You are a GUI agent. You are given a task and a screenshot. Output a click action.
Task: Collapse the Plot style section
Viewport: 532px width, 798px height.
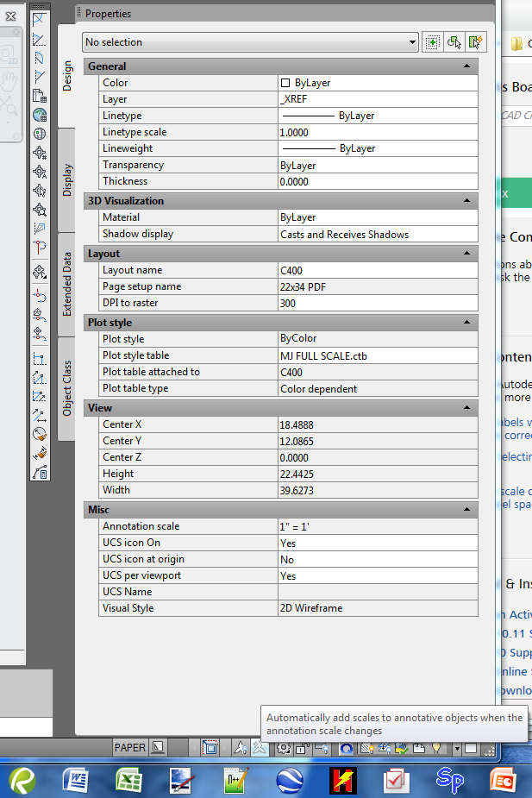(466, 322)
